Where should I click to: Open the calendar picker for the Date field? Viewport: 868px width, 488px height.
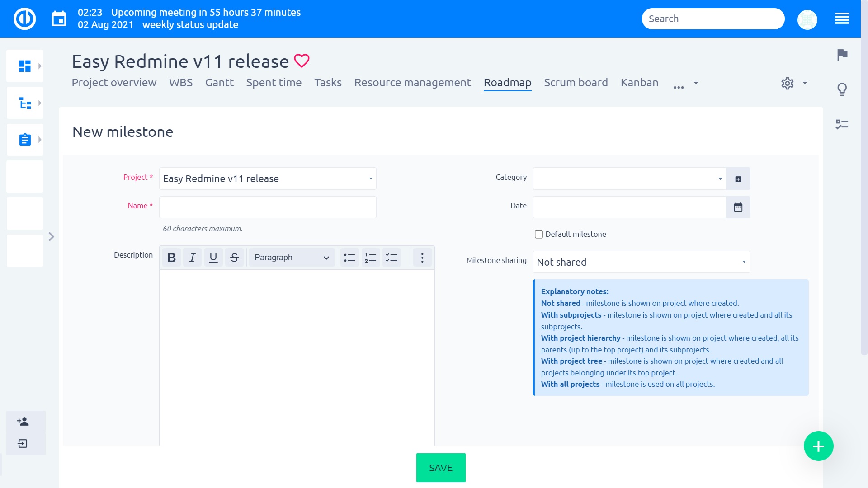[738, 207]
